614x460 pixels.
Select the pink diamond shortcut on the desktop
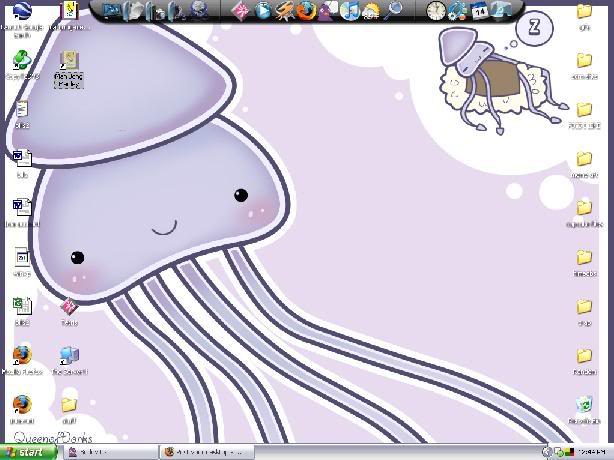click(69, 311)
